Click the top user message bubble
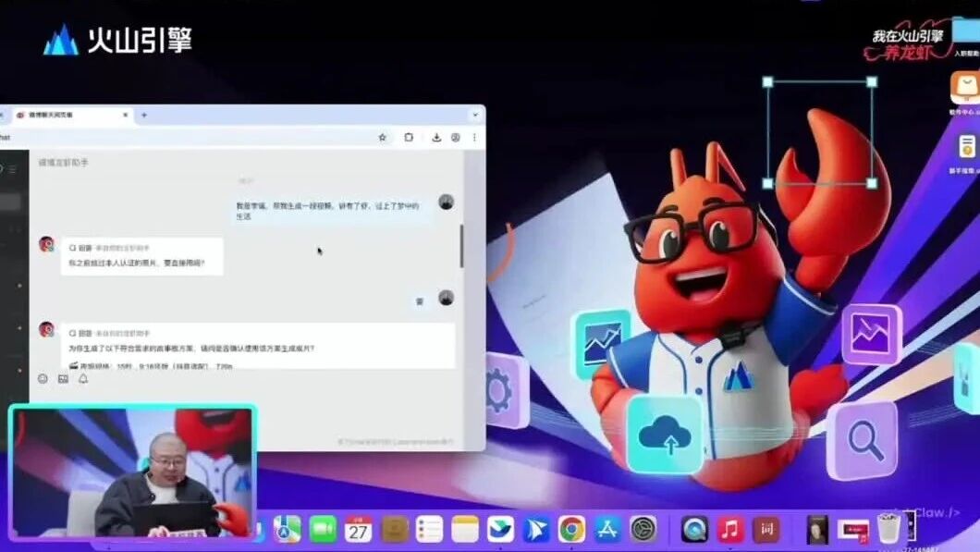Screen dimensions: 980x552 (331, 211)
